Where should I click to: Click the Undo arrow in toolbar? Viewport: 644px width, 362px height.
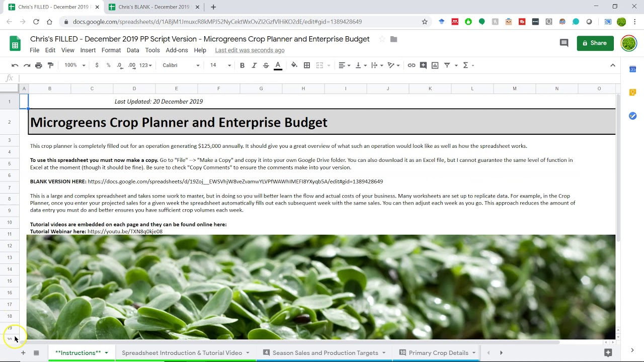tap(15, 65)
